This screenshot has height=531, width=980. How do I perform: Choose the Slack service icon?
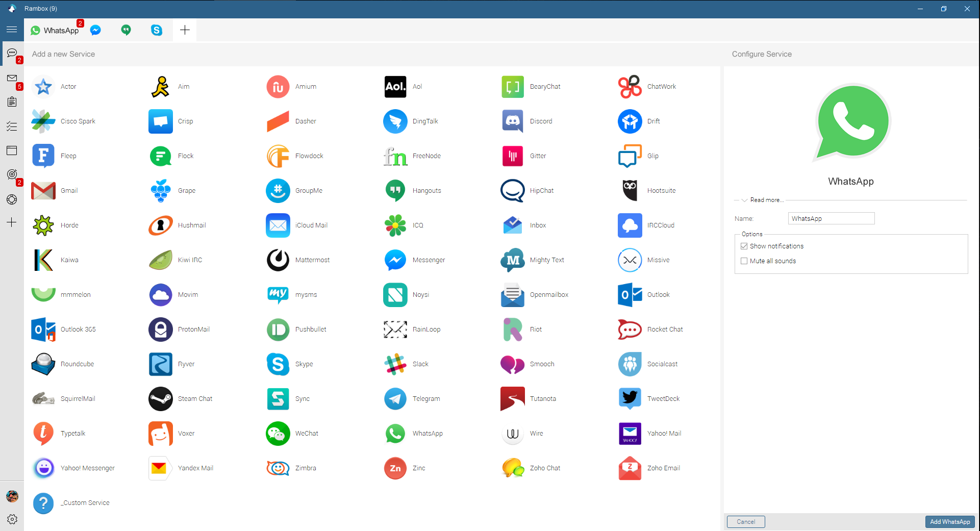pos(395,364)
